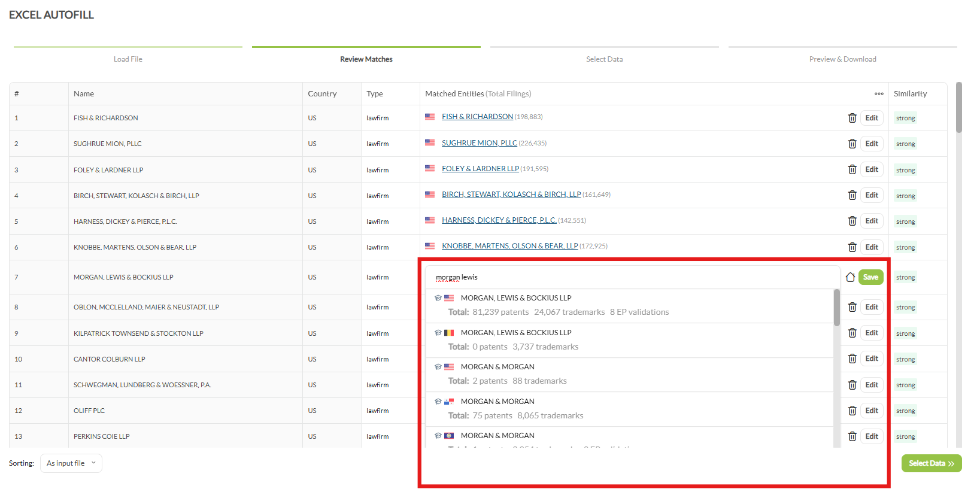
Task: Click home icon next to Save button
Action: coord(850,277)
